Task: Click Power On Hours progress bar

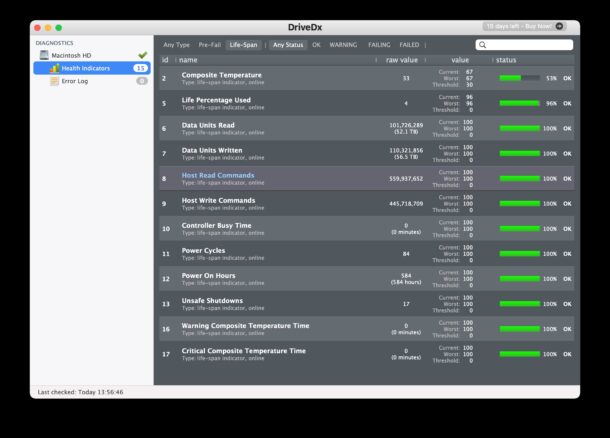Action: [519, 279]
